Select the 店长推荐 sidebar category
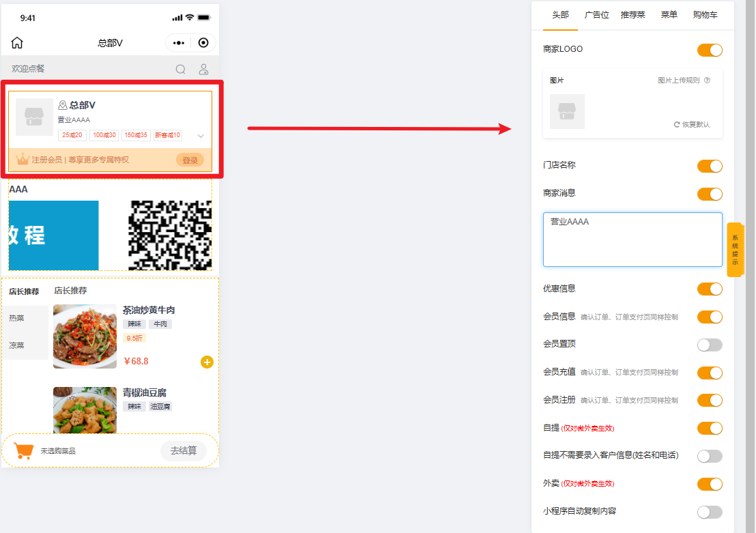756x533 pixels. [x=25, y=292]
